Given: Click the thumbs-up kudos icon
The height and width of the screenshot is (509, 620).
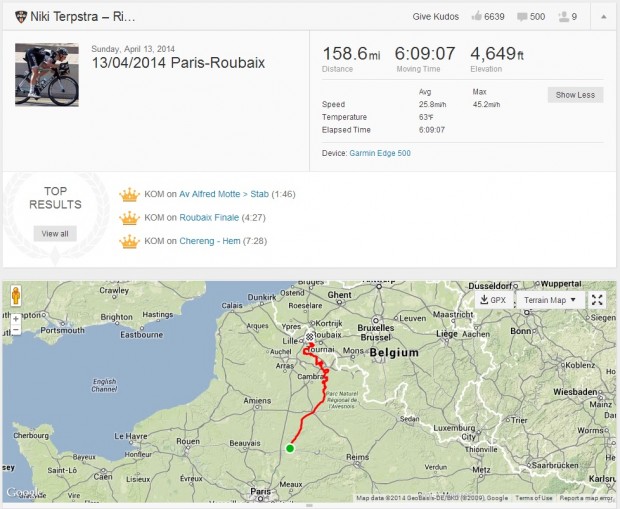Looking at the screenshot, I should (475, 17).
